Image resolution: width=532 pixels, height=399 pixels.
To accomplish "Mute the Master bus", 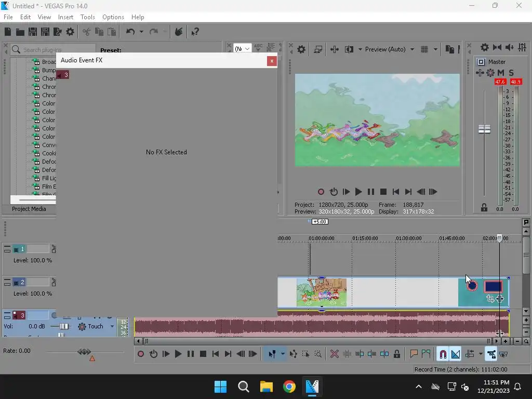I will pos(501,73).
